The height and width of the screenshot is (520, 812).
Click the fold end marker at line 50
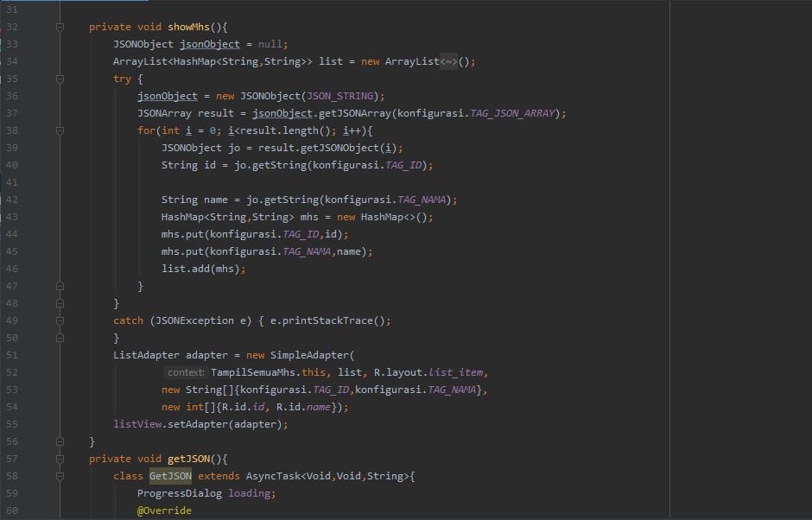pos(60,338)
